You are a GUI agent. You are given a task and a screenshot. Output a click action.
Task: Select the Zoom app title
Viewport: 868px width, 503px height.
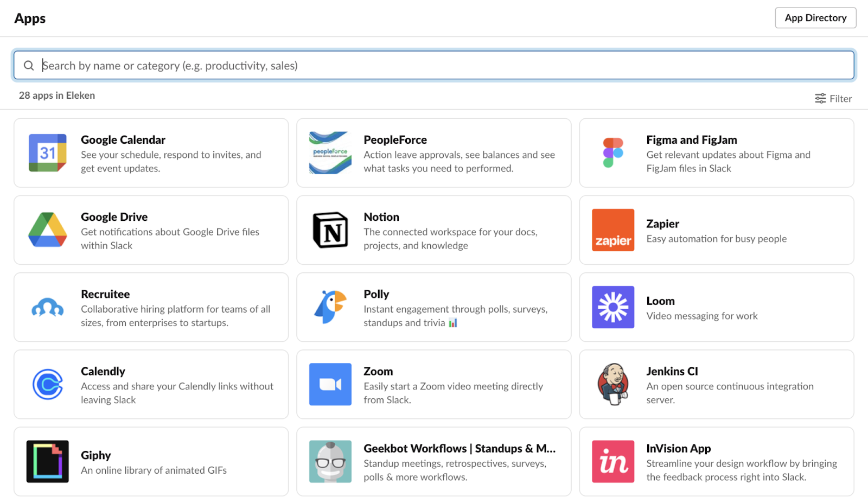tap(378, 371)
